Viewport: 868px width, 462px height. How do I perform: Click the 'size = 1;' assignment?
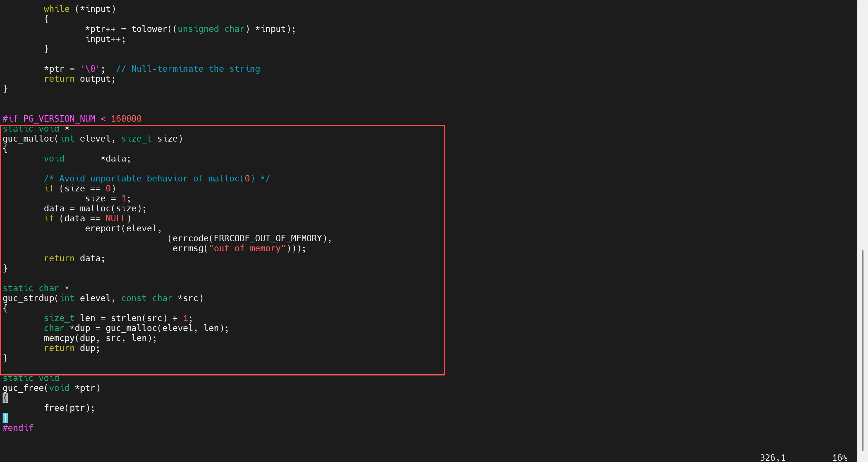point(108,199)
